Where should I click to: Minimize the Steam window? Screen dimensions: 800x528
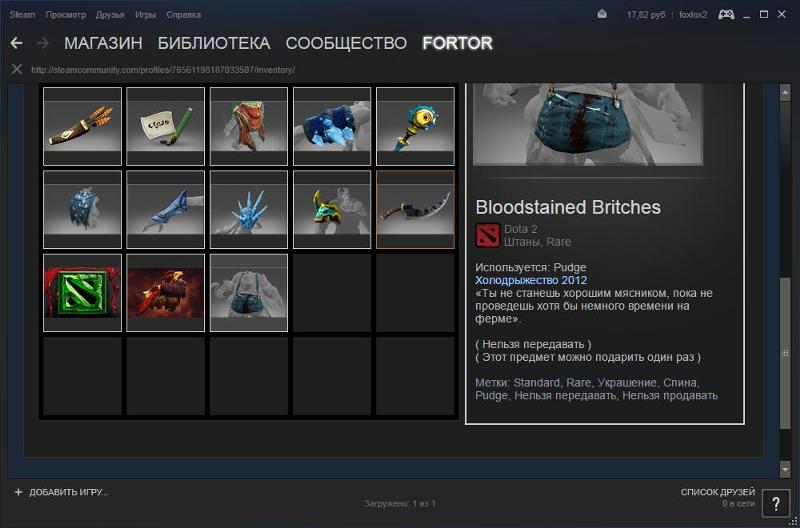(747, 15)
